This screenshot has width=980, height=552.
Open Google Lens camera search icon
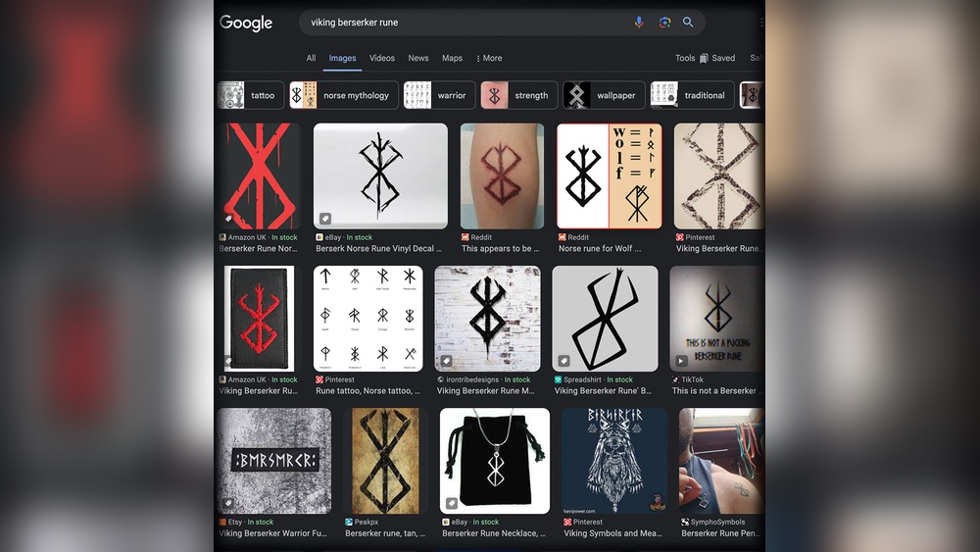point(664,22)
